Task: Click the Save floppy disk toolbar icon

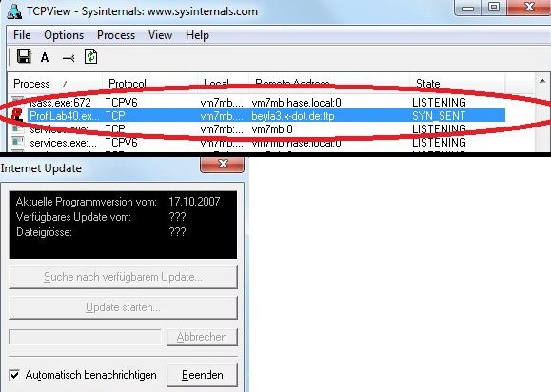Action: (24, 56)
